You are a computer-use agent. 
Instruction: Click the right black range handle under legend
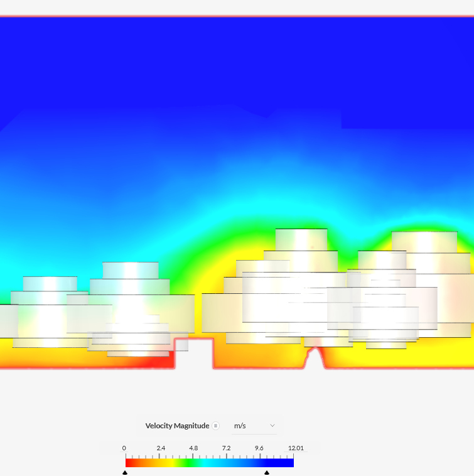click(x=267, y=472)
